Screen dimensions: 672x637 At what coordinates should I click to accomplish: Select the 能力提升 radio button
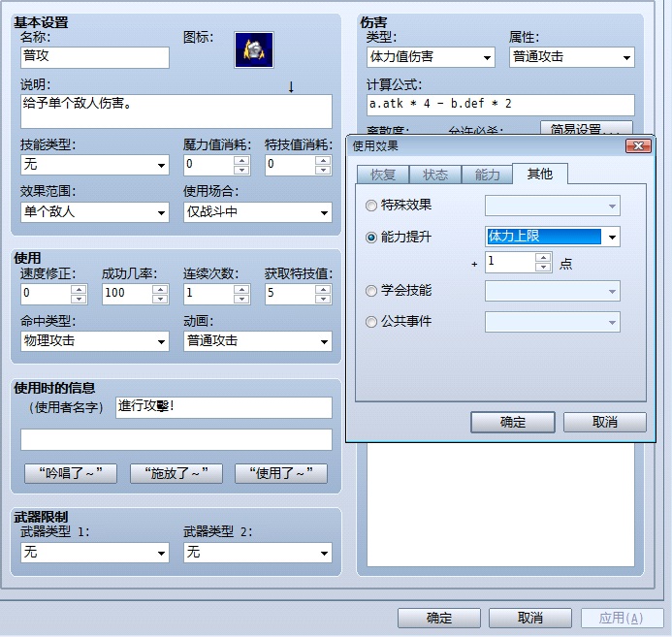tap(371, 238)
